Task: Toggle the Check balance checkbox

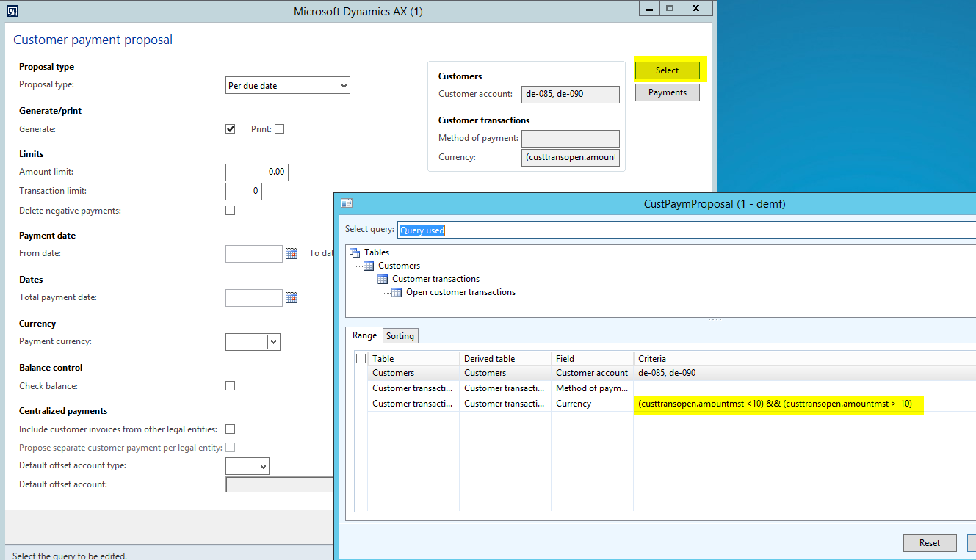Action: pyautogui.click(x=231, y=386)
